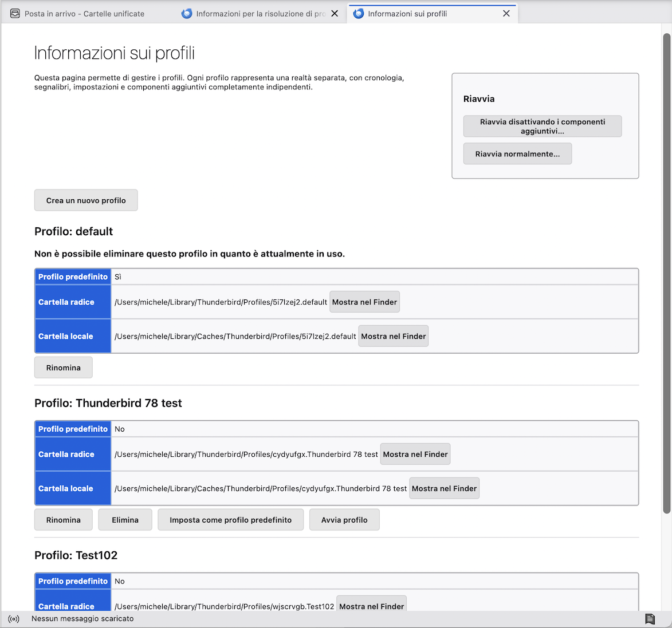Click Crea un nuovo profilo
This screenshot has height=628, width=672.
coord(86,200)
